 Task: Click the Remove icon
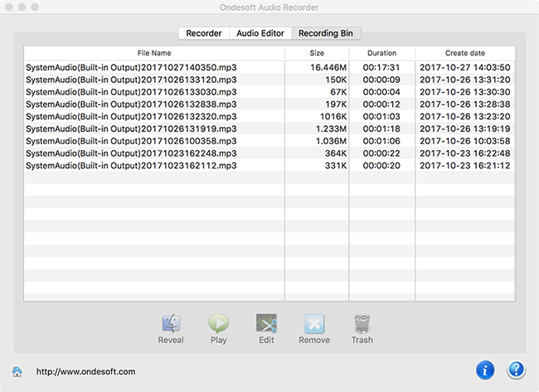[314, 323]
